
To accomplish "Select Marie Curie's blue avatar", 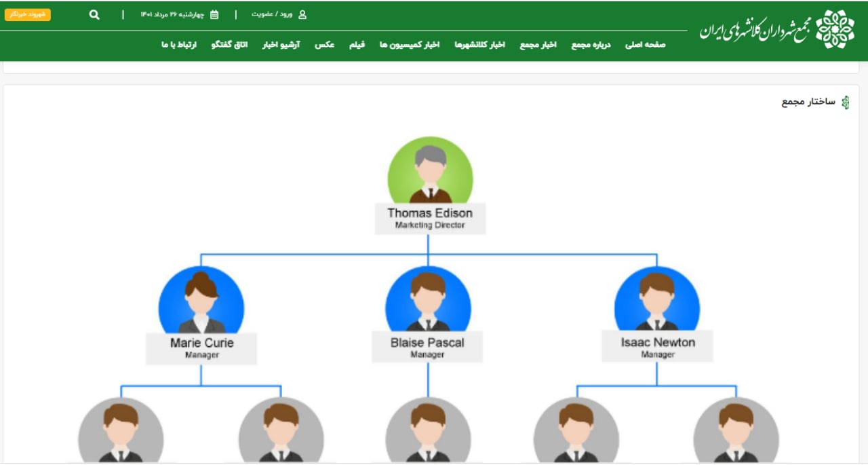I will [x=201, y=301].
